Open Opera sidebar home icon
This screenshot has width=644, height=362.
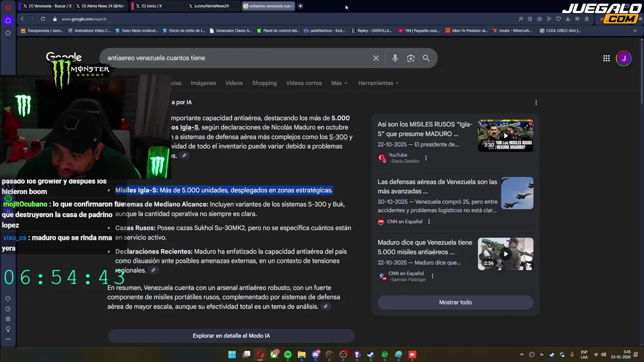point(8,21)
